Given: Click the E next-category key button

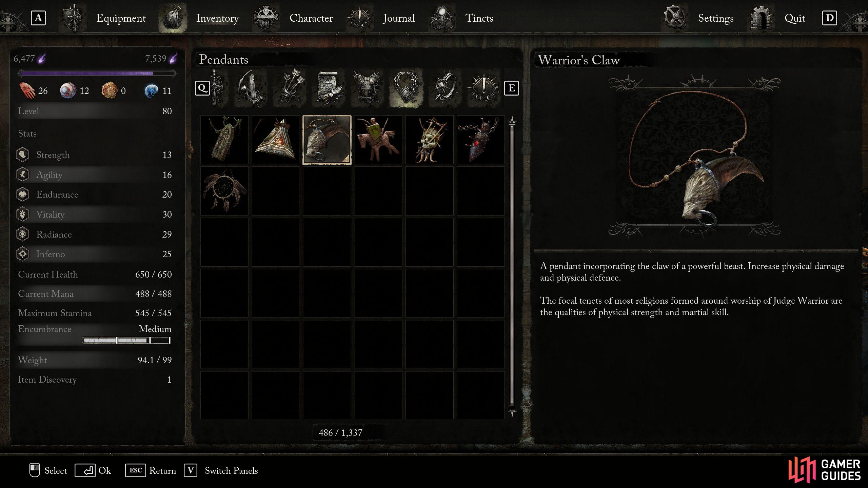Looking at the screenshot, I should pyautogui.click(x=511, y=88).
